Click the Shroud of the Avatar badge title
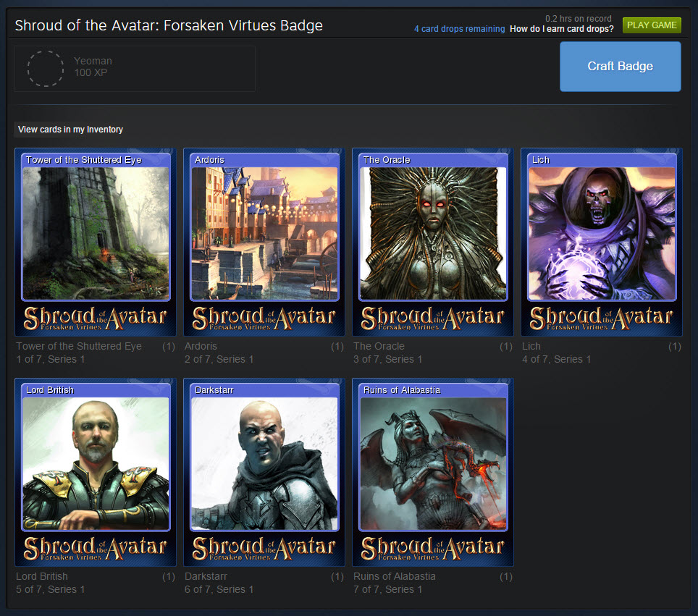 (169, 25)
